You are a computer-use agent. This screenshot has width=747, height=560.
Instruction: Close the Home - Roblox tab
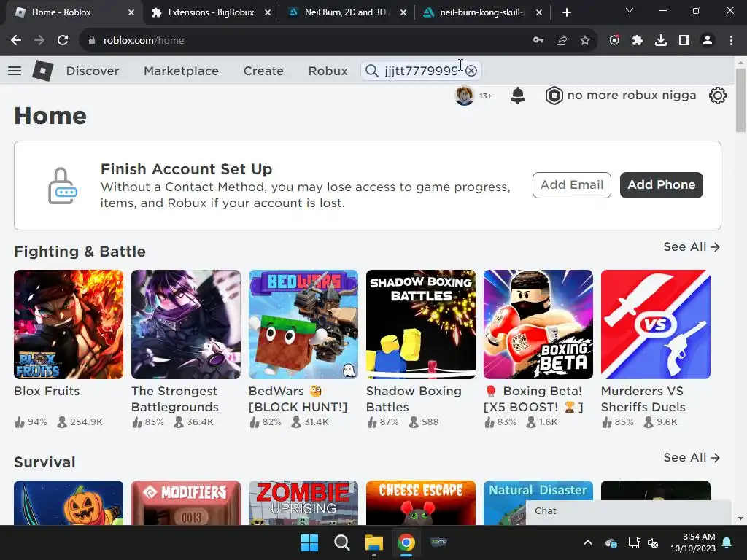tap(131, 12)
